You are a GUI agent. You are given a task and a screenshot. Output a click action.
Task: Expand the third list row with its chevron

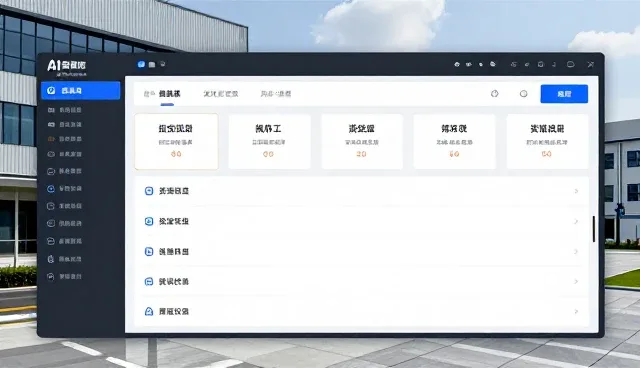click(x=576, y=252)
